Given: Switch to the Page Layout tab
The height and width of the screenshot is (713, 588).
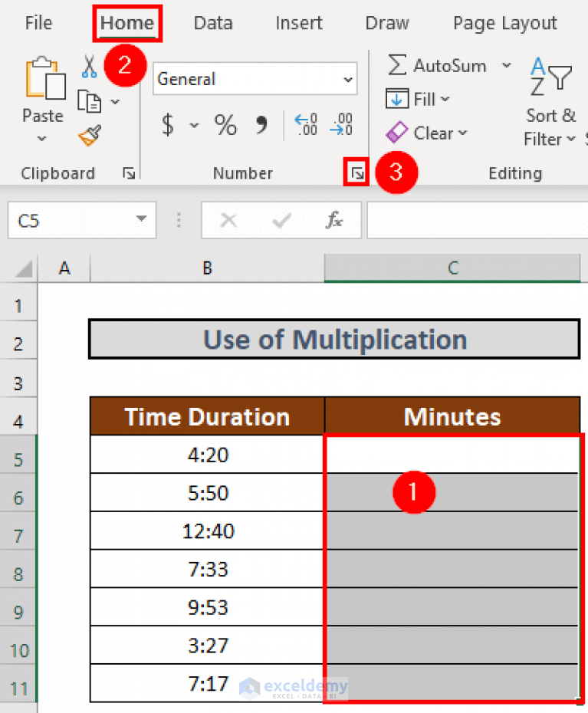Looking at the screenshot, I should (x=504, y=23).
